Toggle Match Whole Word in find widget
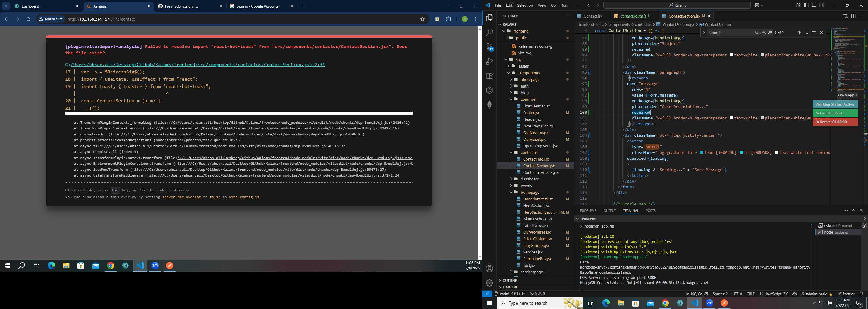This screenshot has height=309, width=868. click(x=763, y=33)
